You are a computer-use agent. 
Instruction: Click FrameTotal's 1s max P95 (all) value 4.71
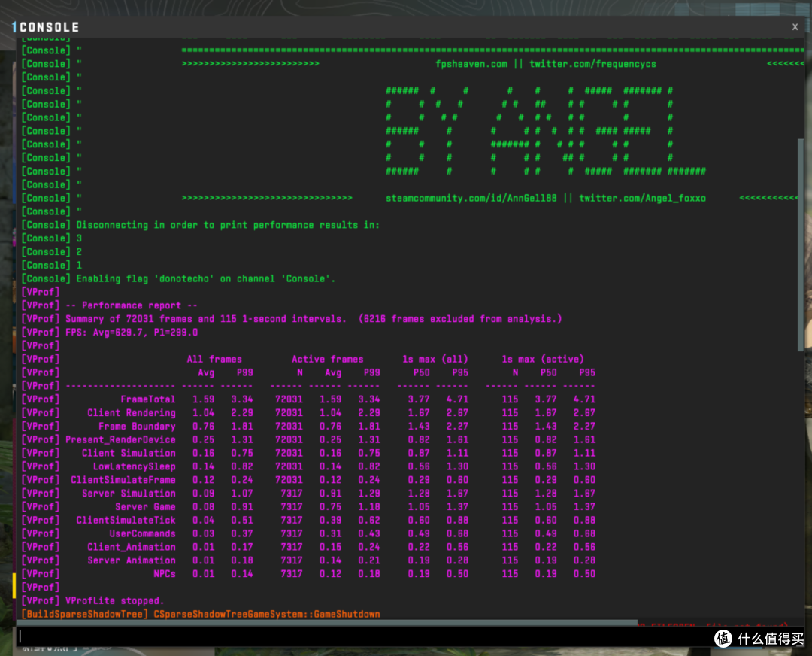click(457, 399)
